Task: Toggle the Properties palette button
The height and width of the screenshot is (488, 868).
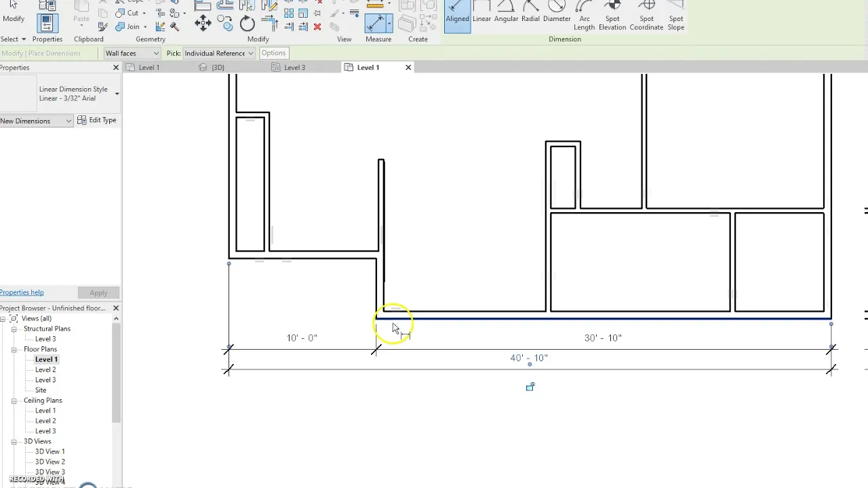Action: click(47, 22)
